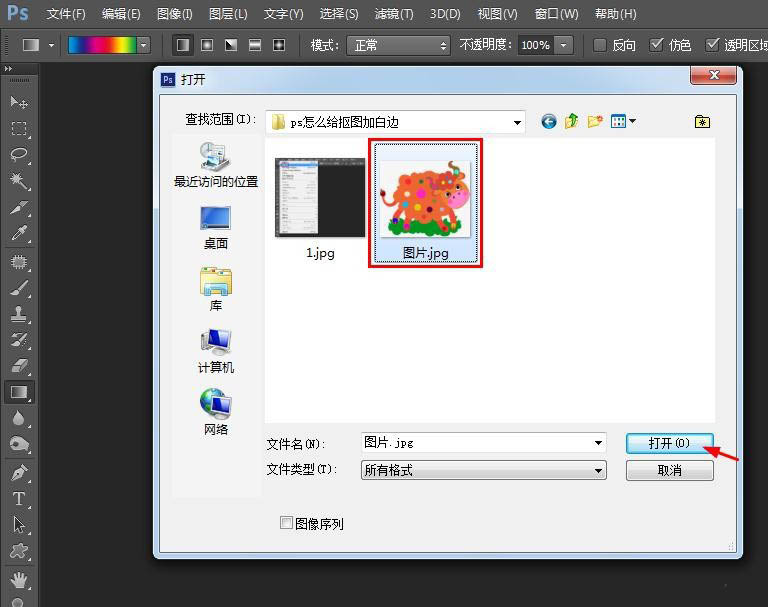The image size is (768, 607).
Task: Click the 取消 button
Action: pos(669,470)
